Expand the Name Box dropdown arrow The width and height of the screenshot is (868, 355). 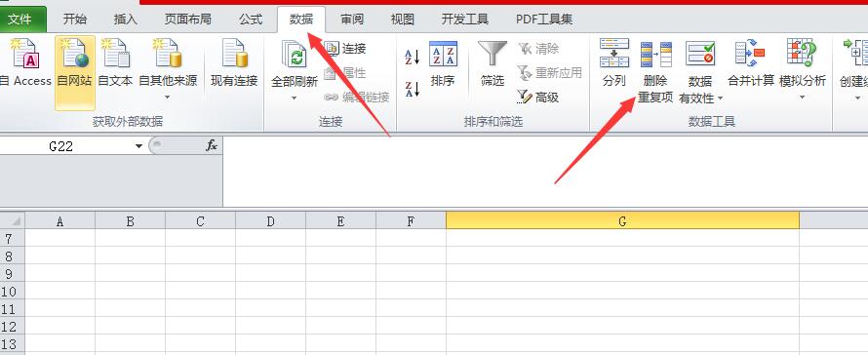(x=138, y=146)
